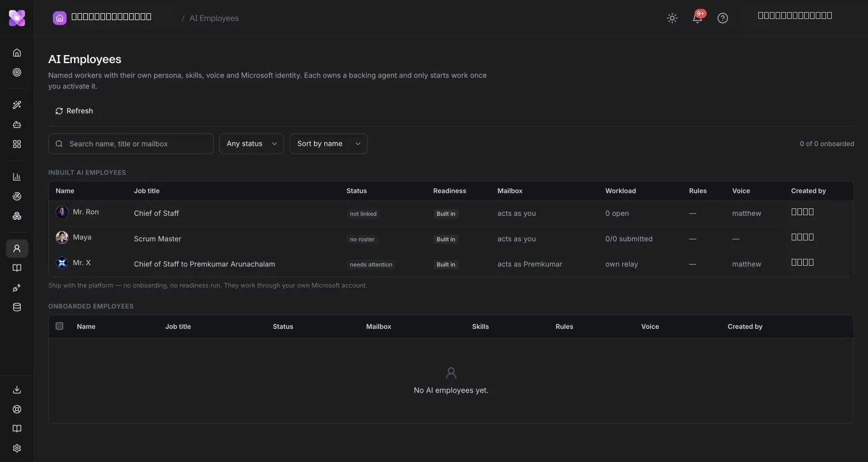Open the robot agents sidebar icon
Image resolution: width=868 pixels, height=462 pixels.
pyautogui.click(x=17, y=125)
